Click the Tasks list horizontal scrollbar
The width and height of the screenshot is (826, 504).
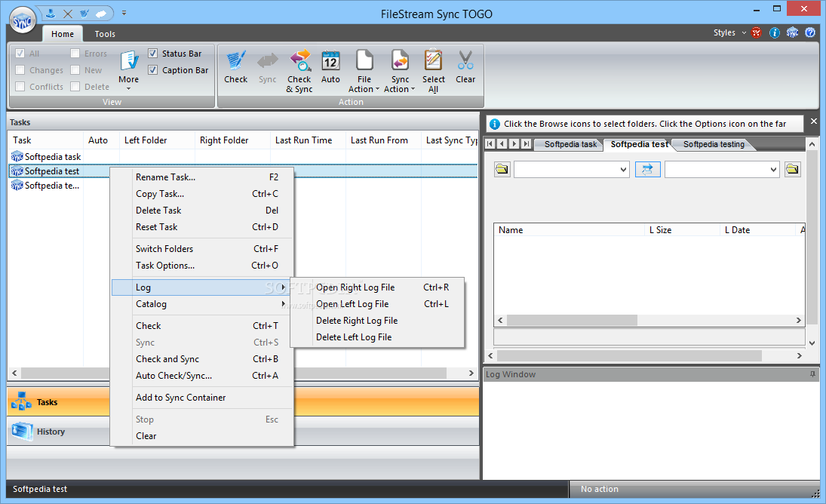pyautogui.click(x=242, y=373)
